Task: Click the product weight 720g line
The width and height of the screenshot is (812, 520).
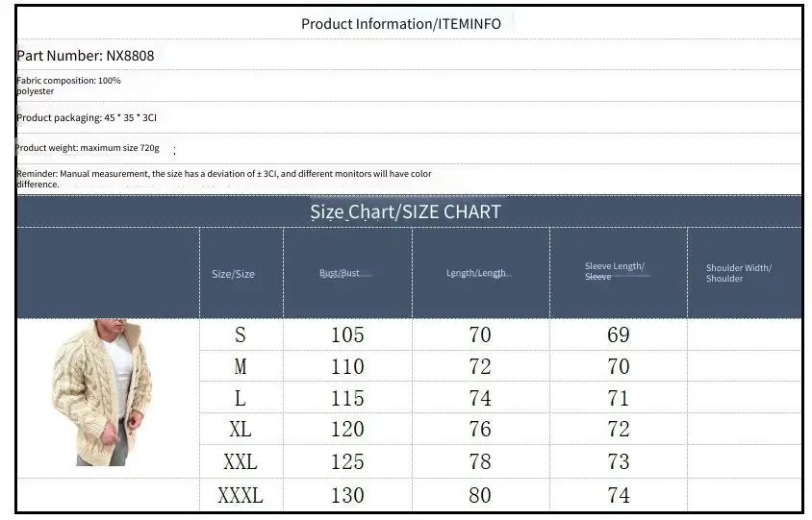Action: [x=88, y=148]
